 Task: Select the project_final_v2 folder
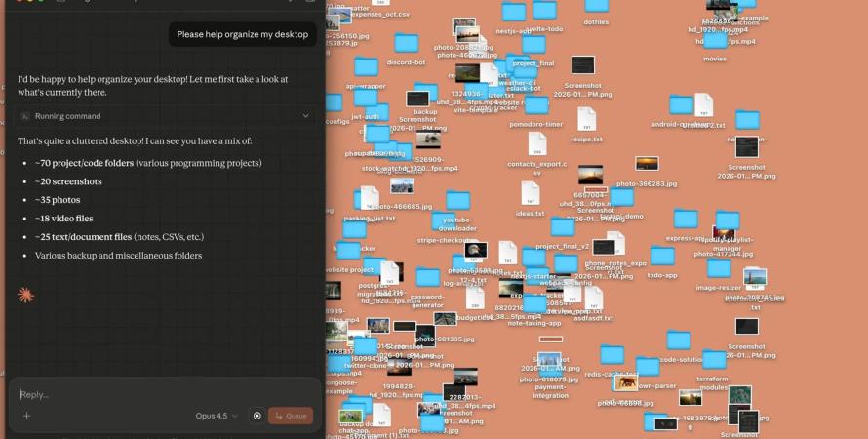pyautogui.click(x=563, y=227)
